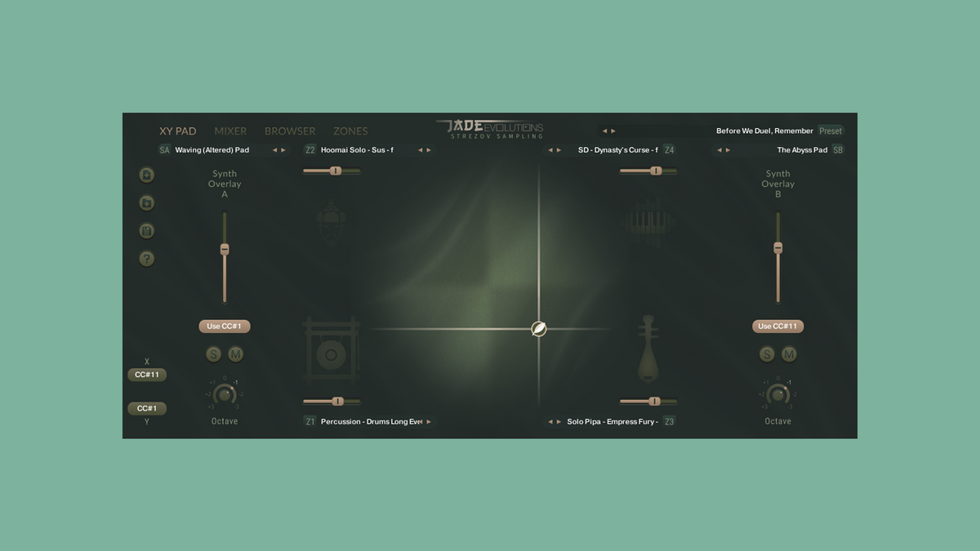The height and width of the screenshot is (551, 980).
Task: Click the Y axis CC#1 button
Action: [x=147, y=408]
